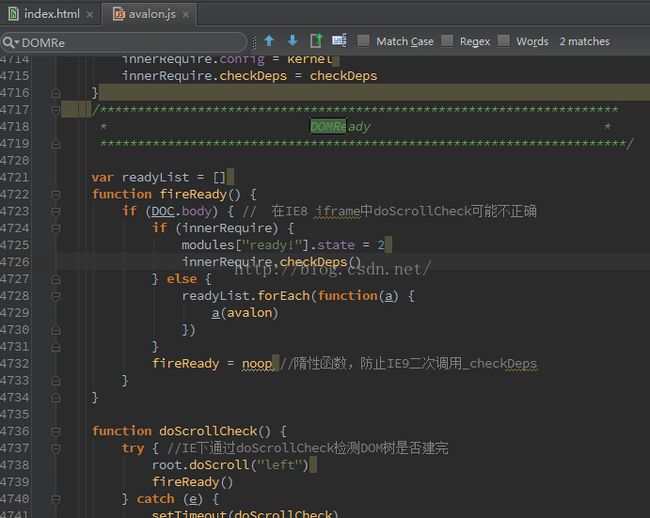Image resolution: width=650 pixels, height=518 pixels.
Task: Click the fold end marker at line 4734
Action: pos(56,398)
